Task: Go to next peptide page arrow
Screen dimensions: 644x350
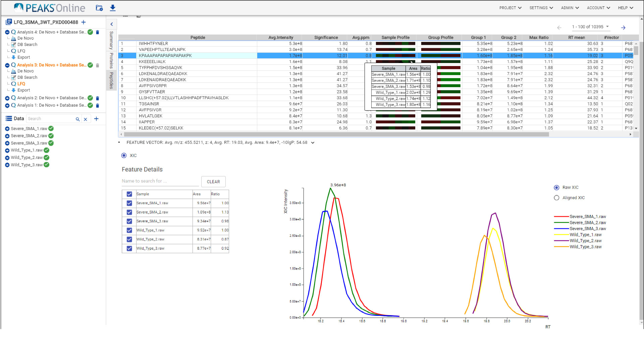Action: [623, 27]
